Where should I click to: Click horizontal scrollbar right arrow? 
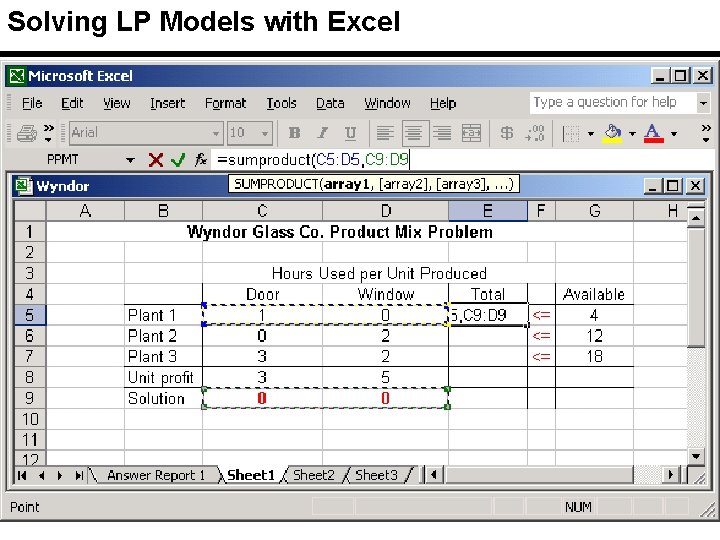click(671, 475)
